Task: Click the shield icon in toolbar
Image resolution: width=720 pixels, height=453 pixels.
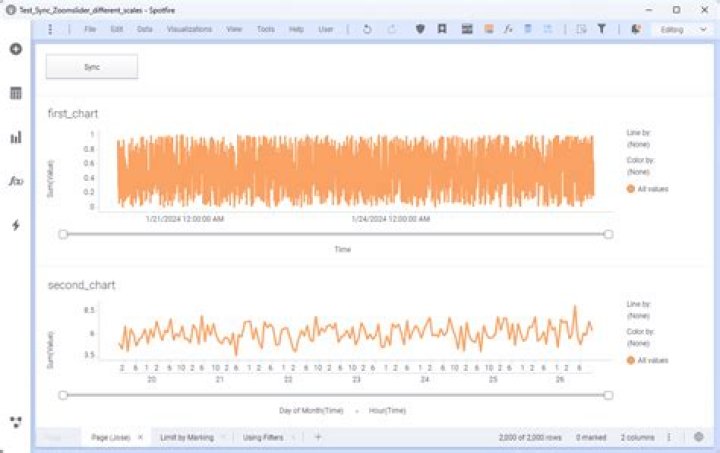Action: tap(420, 29)
